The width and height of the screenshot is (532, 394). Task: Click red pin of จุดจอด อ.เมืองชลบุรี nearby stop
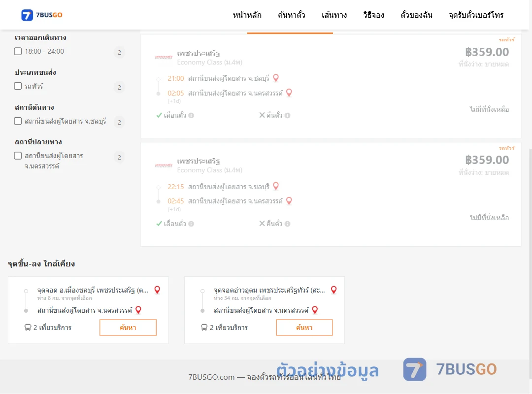click(157, 290)
